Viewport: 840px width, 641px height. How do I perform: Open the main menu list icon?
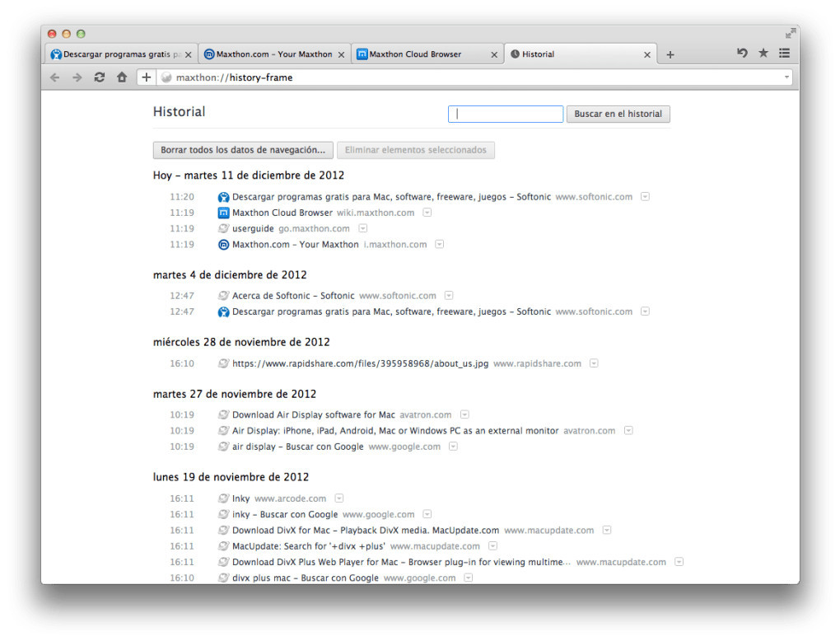(x=784, y=53)
